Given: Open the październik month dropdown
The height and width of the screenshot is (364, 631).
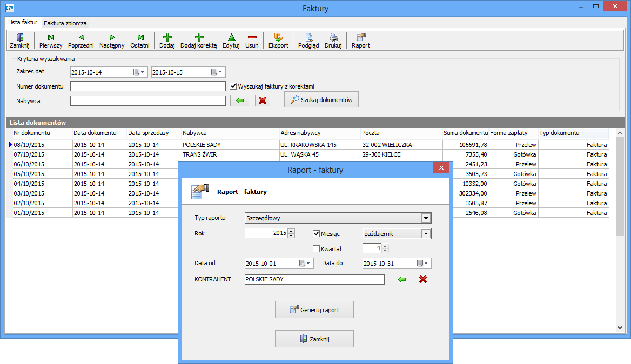Looking at the screenshot, I should coord(426,234).
